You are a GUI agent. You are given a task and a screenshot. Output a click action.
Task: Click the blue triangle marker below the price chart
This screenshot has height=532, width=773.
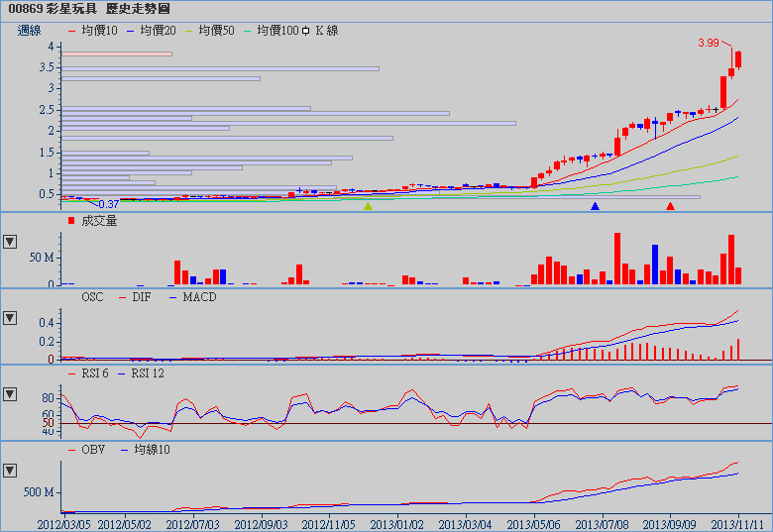pyautogui.click(x=595, y=206)
